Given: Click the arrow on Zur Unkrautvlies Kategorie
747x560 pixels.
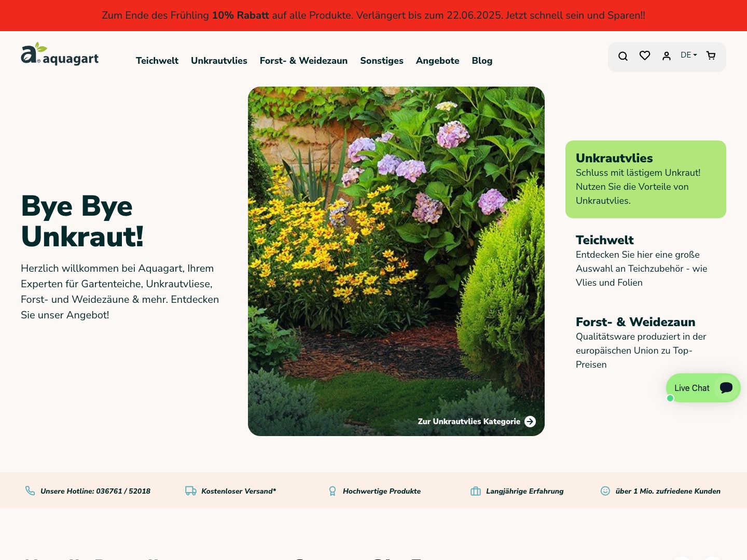Looking at the screenshot, I should tap(530, 422).
